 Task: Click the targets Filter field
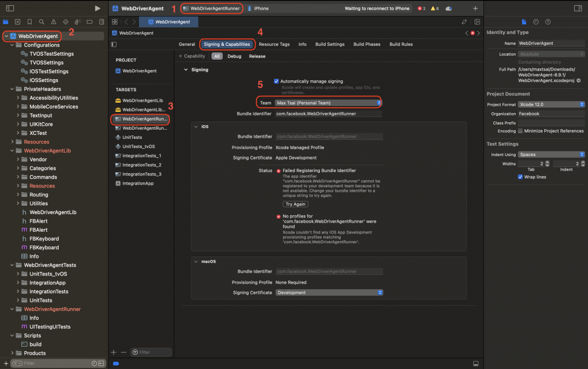tap(151, 352)
